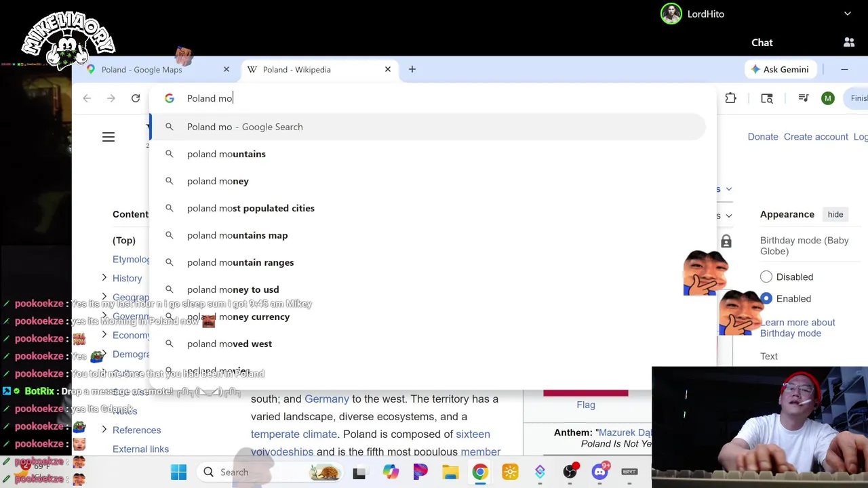This screenshot has width=868, height=488.
Task: Expand the Geography section in contents
Action: 104,296
